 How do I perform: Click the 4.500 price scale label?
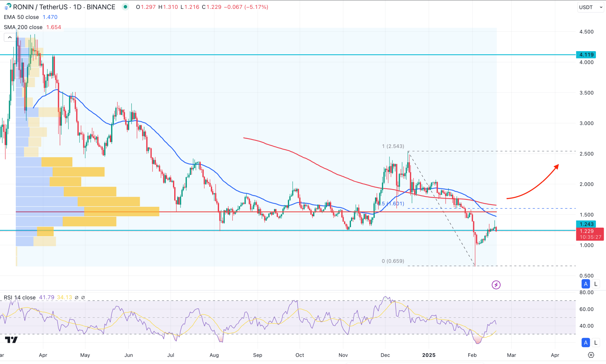(586, 32)
